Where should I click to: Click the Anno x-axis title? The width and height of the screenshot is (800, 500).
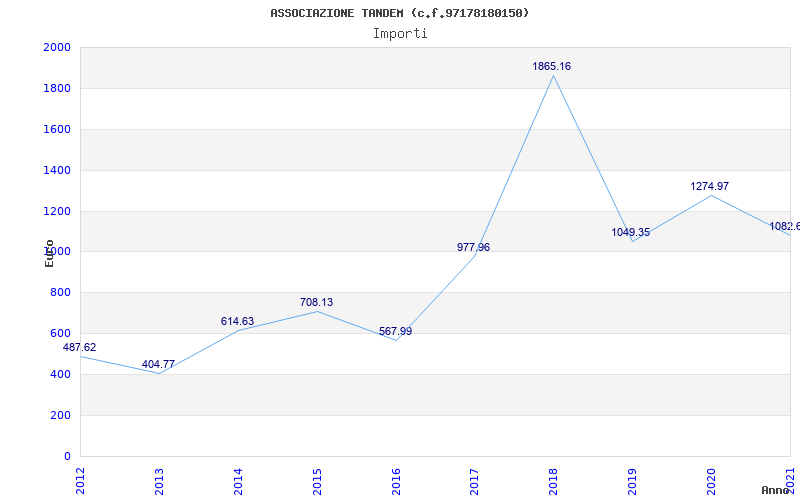775,490
